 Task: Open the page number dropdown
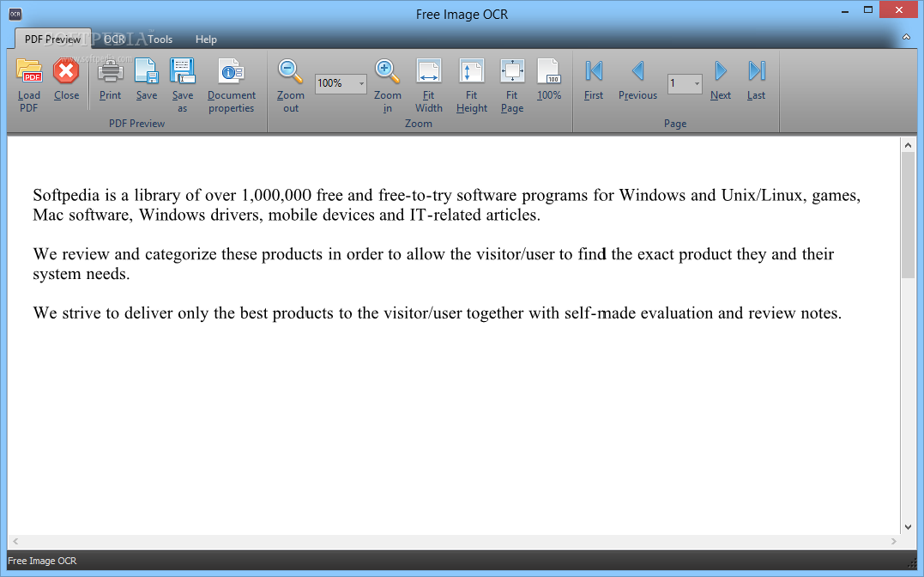[697, 84]
